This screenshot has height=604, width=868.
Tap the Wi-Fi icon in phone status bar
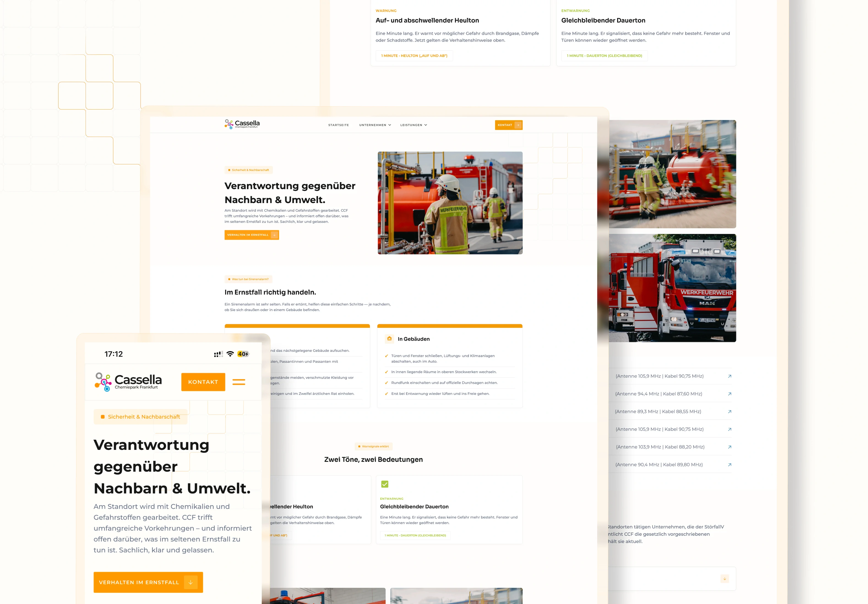[230, 354]
